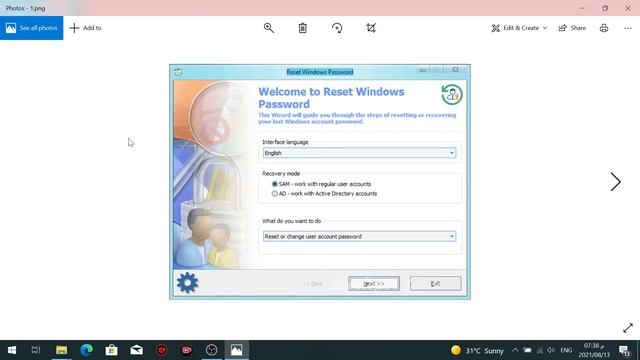Rotate the image with the rotate icon
The height and width of the screenshot is (360, 640).
[337, 28]
